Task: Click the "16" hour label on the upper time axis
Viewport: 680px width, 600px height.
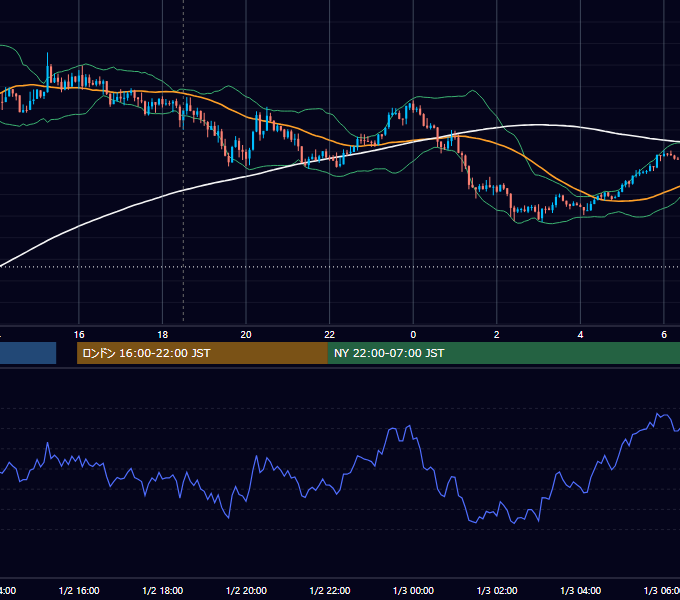Action: [x=79, y=335]
